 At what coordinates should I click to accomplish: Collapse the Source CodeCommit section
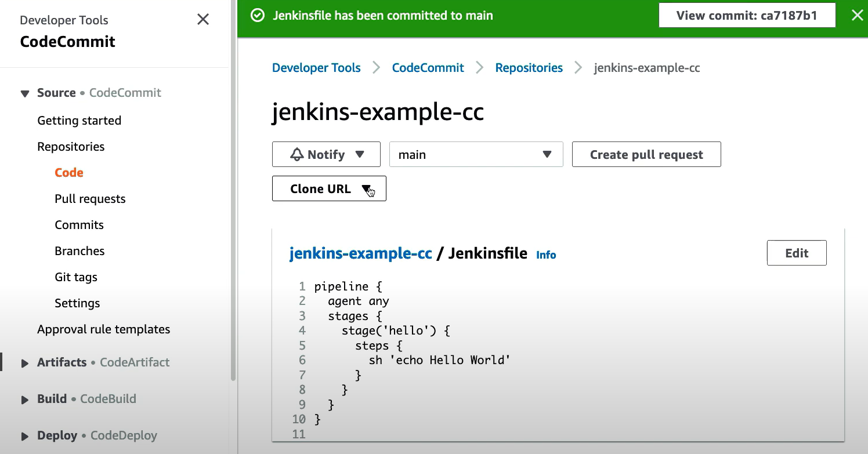(x=25, y=93)
